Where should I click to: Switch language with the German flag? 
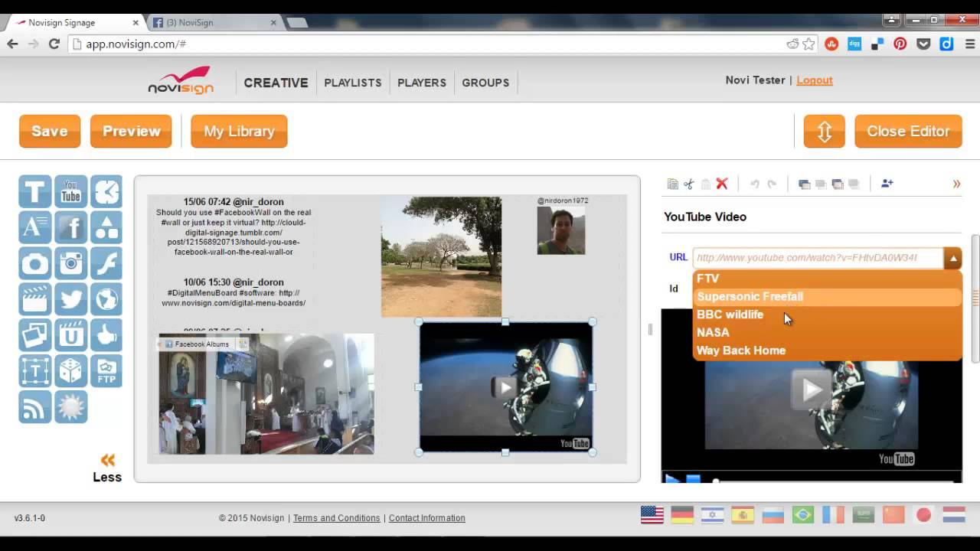[x=682, y=515]
